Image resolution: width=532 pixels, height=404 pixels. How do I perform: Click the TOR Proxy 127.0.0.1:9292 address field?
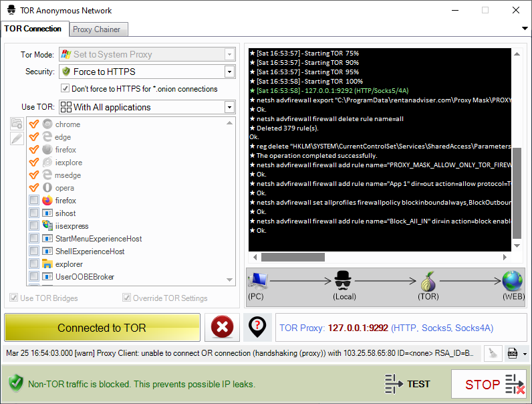[400, 328]
